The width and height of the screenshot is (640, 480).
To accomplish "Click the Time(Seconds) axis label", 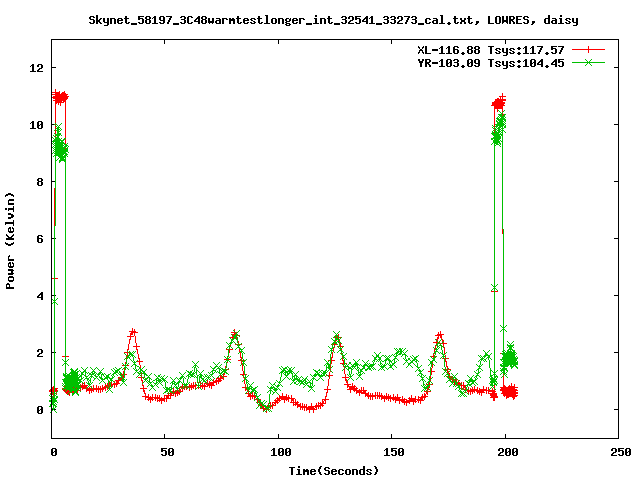I will point(333,471).
